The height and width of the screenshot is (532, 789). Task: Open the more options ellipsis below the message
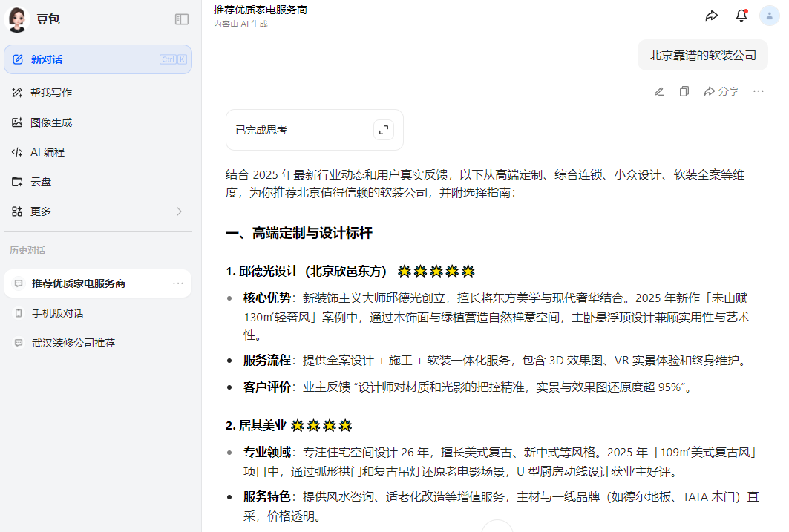point(758,91)
